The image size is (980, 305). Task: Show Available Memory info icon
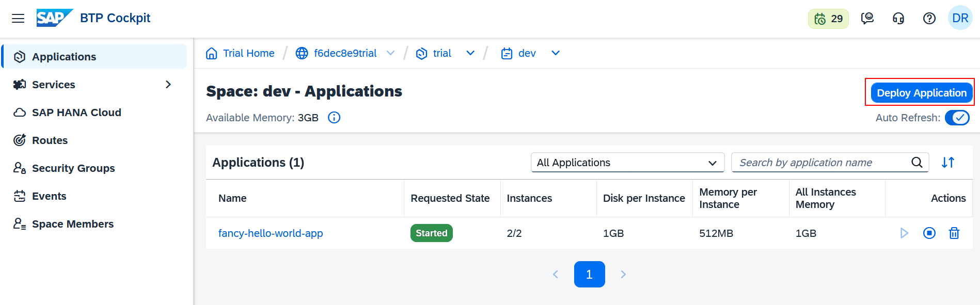335,118
